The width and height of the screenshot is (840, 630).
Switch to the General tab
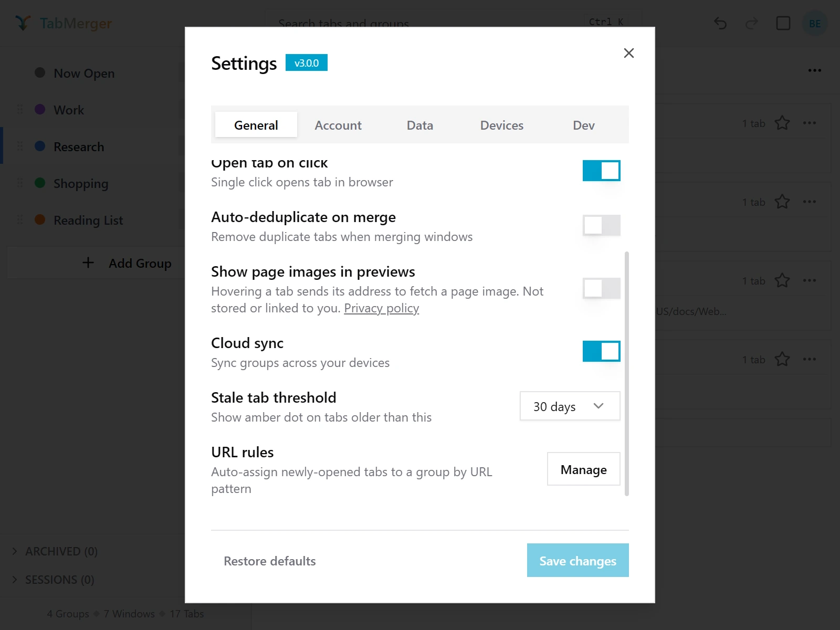point(256,125)
